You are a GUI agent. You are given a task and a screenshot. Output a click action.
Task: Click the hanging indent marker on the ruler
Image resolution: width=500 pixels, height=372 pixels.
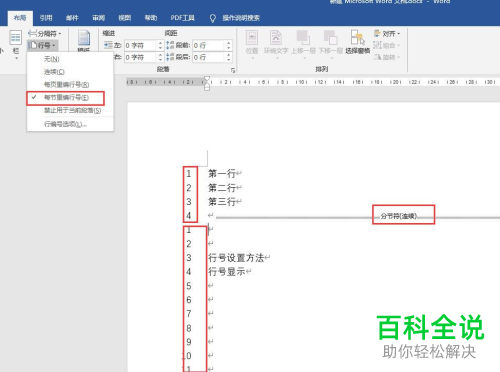pos(207,85)
